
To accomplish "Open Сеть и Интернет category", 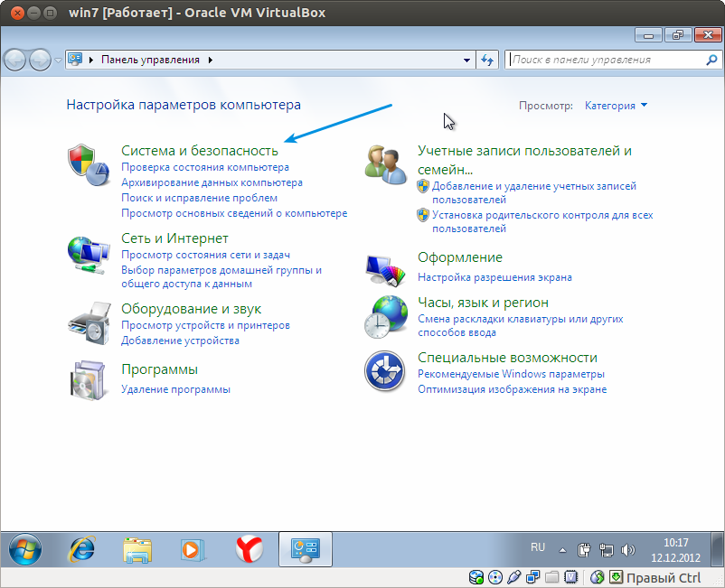I will click(174, 238).
